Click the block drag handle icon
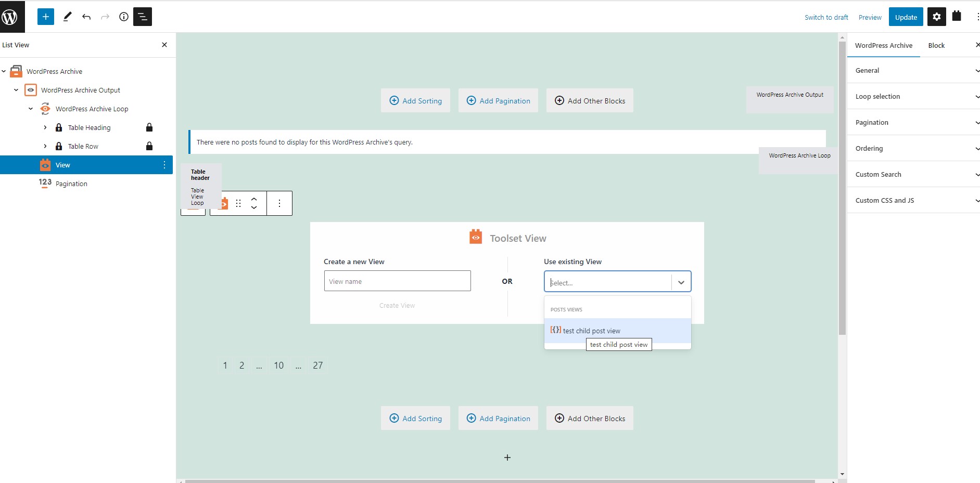Screen dimensions: 980x483 [x=238, y=203]
